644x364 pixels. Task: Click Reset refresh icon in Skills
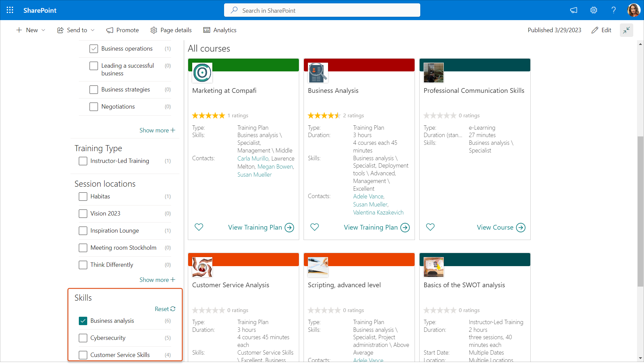[173, 309]
